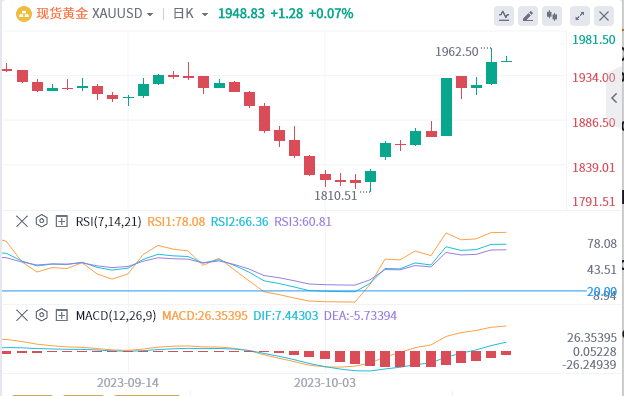Open the XAUUSD symbol dropdown arrow
The width and height of the screenshot is (624, 396).
point(150,15)
